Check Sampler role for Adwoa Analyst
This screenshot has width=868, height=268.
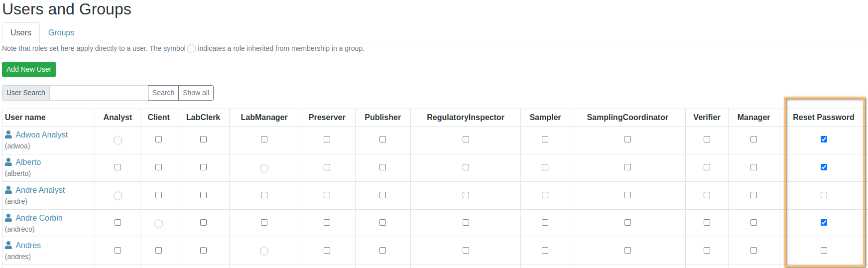coord(545,139)
